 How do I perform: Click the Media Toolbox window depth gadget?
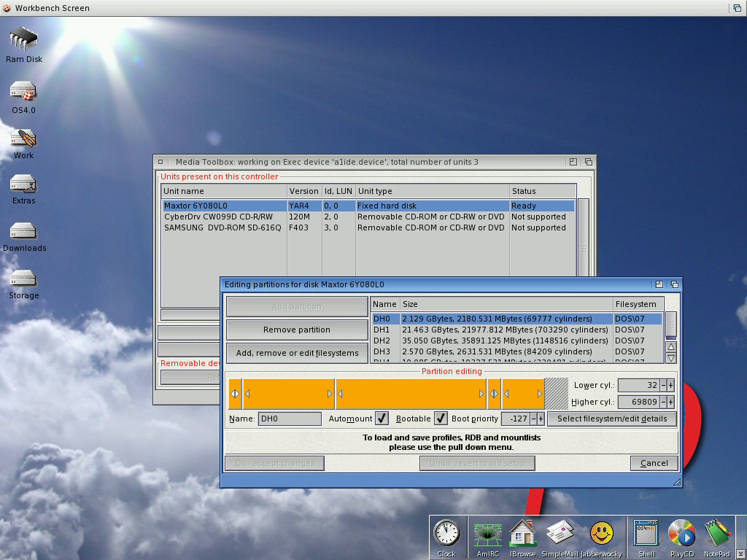tap(589, 162)
